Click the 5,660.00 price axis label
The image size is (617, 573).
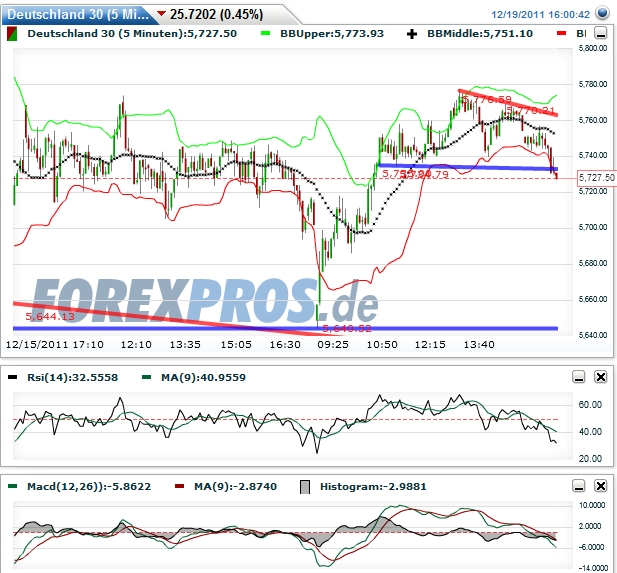click(x=593, y=299)
